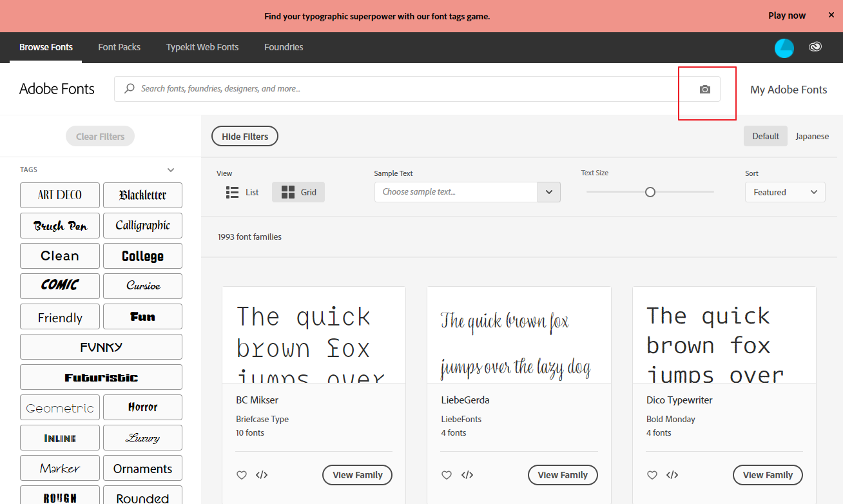
Task: Open web embed code for LiebeGerda
Action: pos(467,475)
